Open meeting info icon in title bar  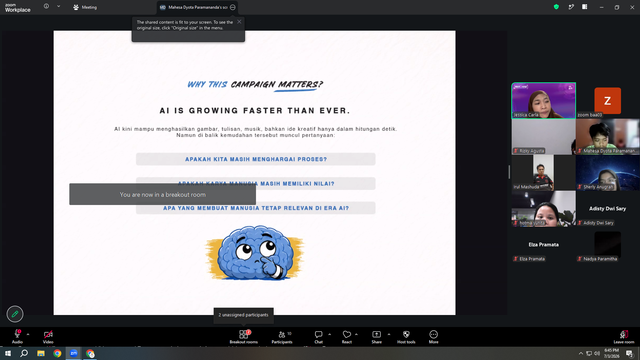coord(47,7)
